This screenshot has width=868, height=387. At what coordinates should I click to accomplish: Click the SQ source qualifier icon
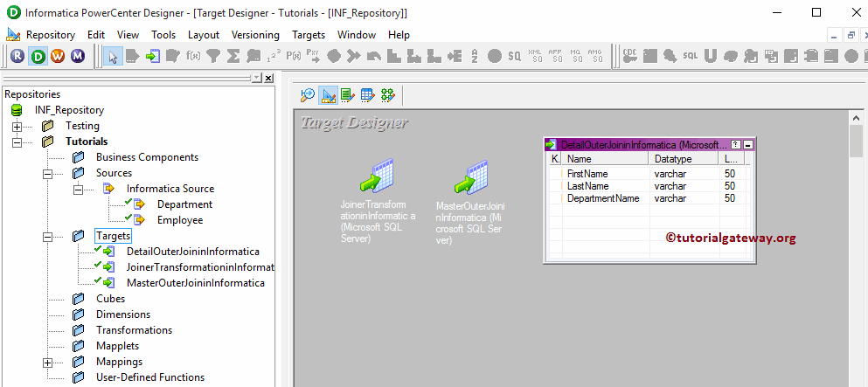(x=515, y=56)
